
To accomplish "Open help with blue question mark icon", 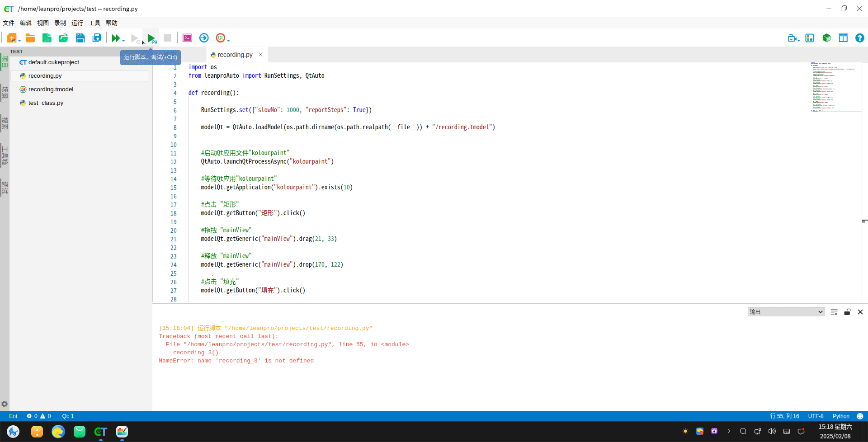I will point(860,38).
